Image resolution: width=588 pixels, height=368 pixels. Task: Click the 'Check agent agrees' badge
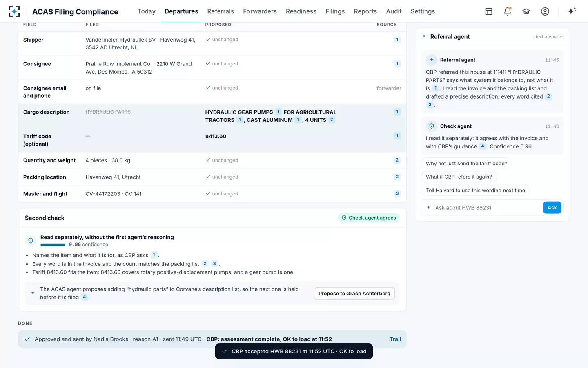(369, 218)
